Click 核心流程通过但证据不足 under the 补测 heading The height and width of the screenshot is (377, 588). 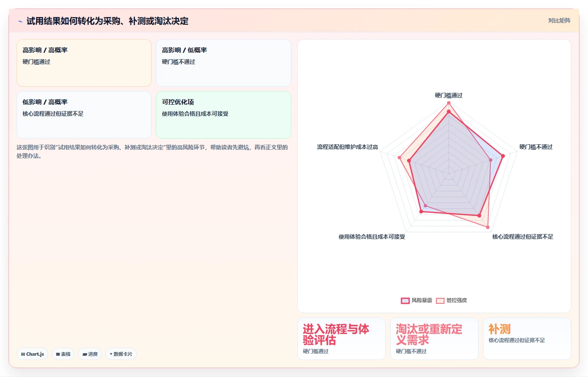517,340
